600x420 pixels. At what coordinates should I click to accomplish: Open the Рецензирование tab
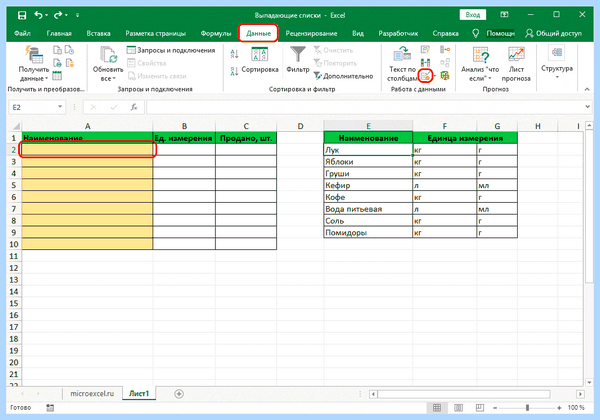(311, 33)
